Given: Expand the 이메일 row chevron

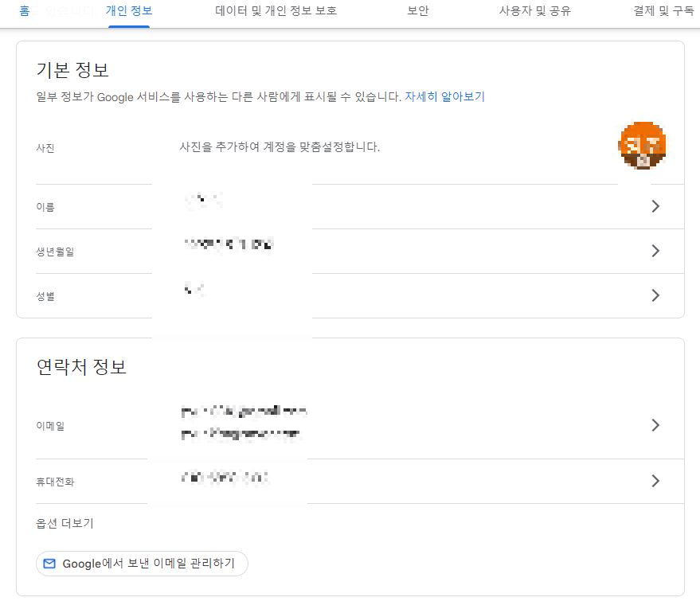Looking at the screenshot, I should point(655,424).
